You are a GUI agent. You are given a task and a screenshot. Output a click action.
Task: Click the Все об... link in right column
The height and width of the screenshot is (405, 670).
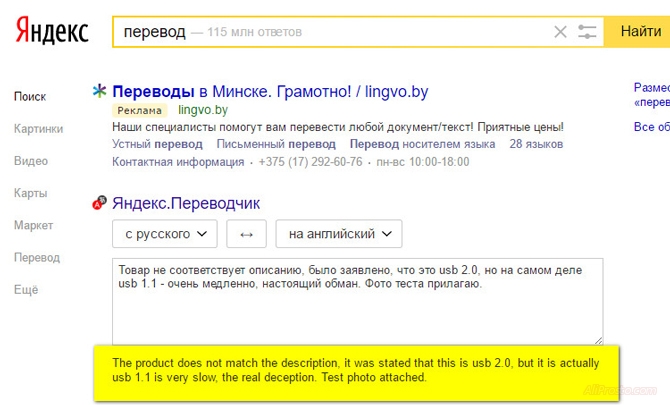[x=652, y=127]
